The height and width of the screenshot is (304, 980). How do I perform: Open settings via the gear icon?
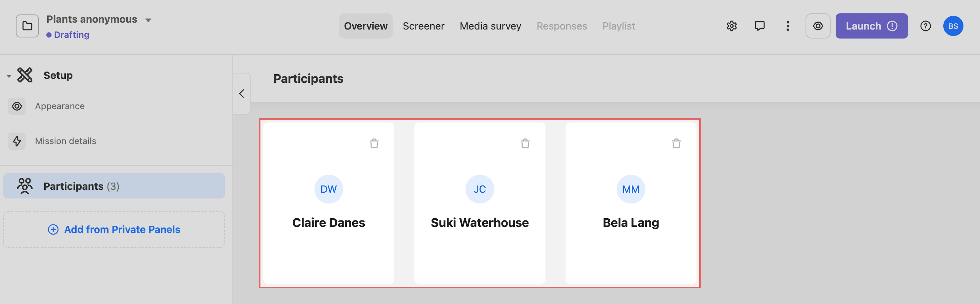click(732, 26)
